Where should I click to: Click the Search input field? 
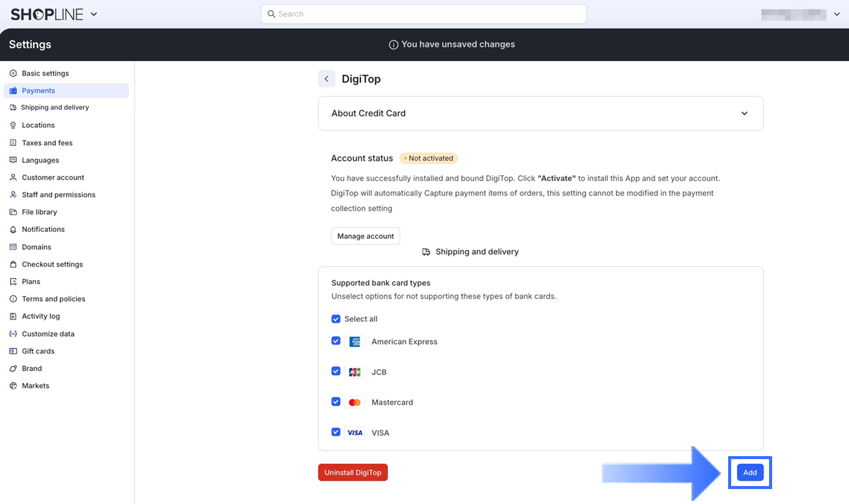click(x=424, y=14)
